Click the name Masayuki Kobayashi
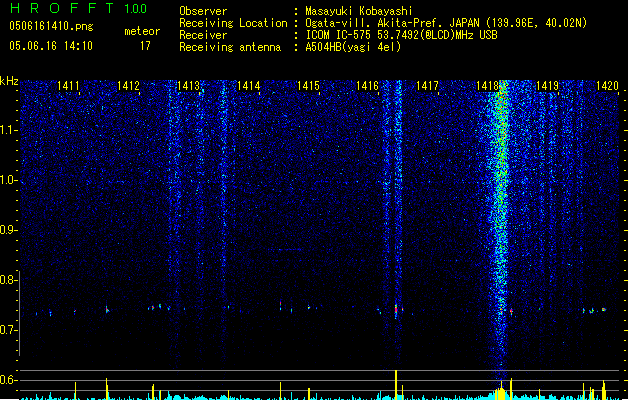 (x=359, y=11)
